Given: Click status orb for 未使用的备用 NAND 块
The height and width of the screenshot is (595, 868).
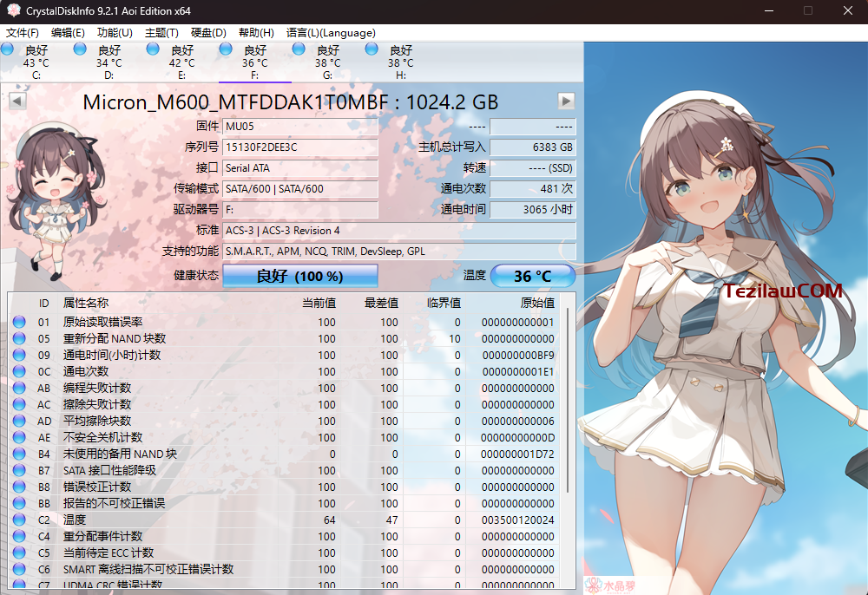Looking at the screenshot, I should [19, 454].
